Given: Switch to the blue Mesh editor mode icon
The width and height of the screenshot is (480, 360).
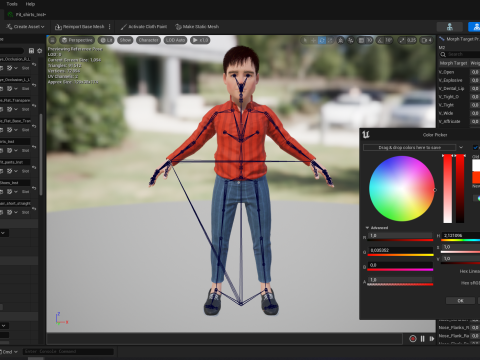Looking at the screenshot, I should (475, 27).
